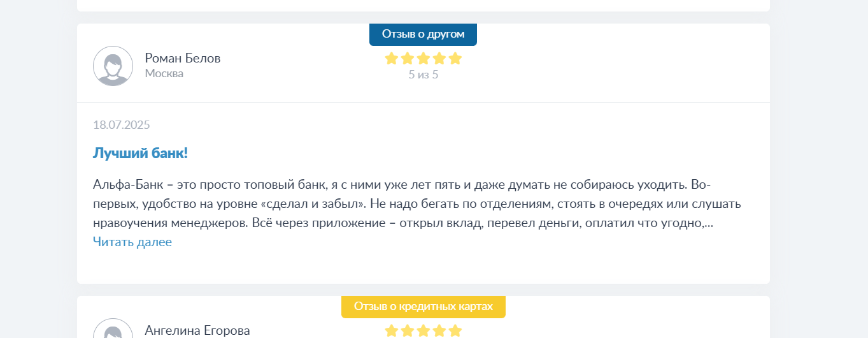Click the first star in Ангелина Егорова's rating
Image resolution: width=868 pixels, height=338 pixels.
[392, 331]
